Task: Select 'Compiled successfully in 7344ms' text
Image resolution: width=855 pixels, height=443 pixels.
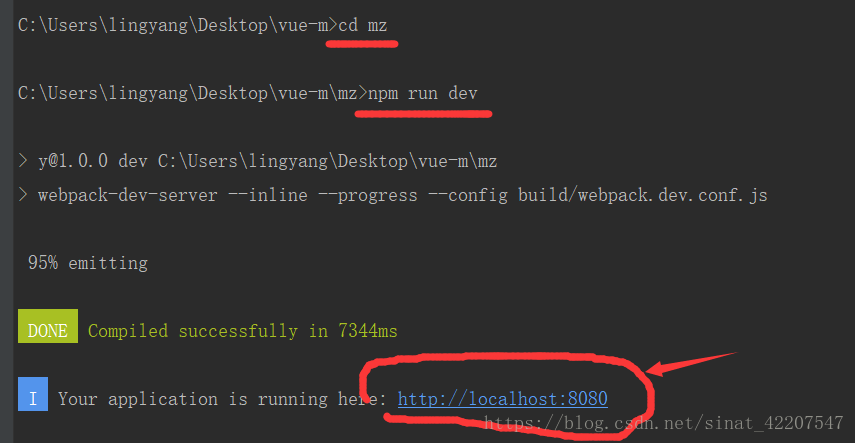Action: (243, 331)
